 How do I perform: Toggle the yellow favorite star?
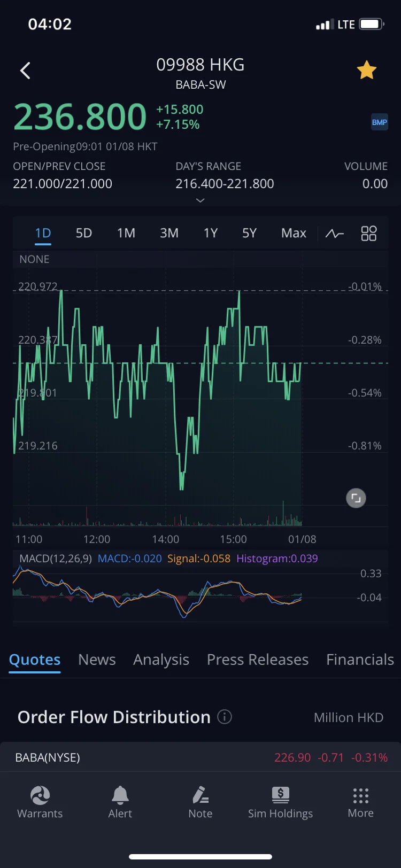point(367,70)
